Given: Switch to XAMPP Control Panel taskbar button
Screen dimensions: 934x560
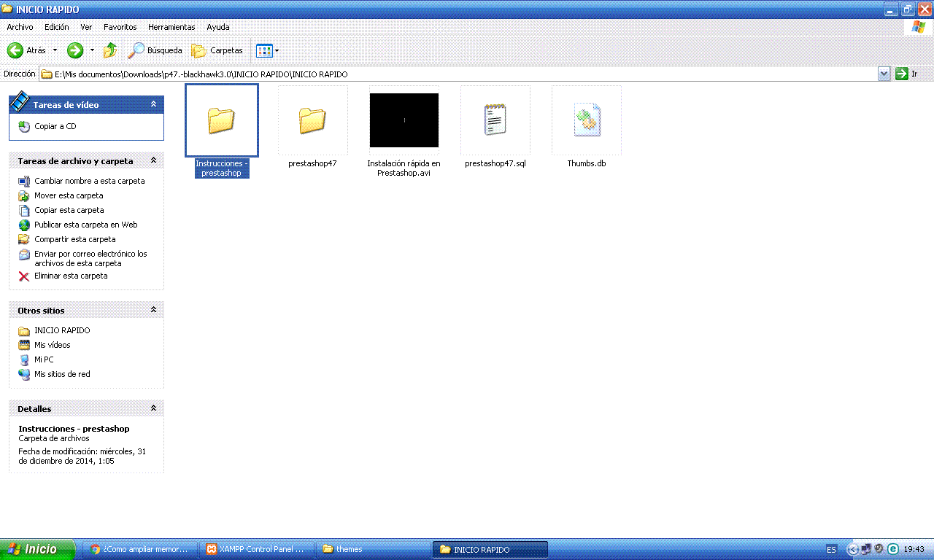Looking at the screenshot, I should pos(256,549).
